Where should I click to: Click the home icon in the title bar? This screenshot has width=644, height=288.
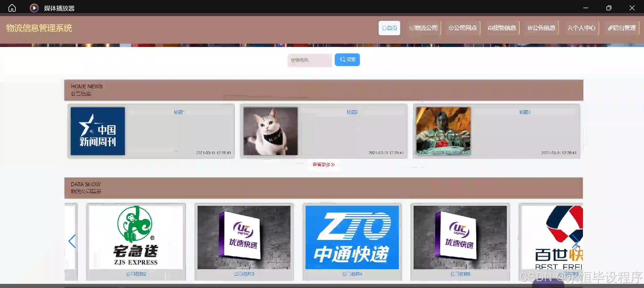(x=12, y=8)
